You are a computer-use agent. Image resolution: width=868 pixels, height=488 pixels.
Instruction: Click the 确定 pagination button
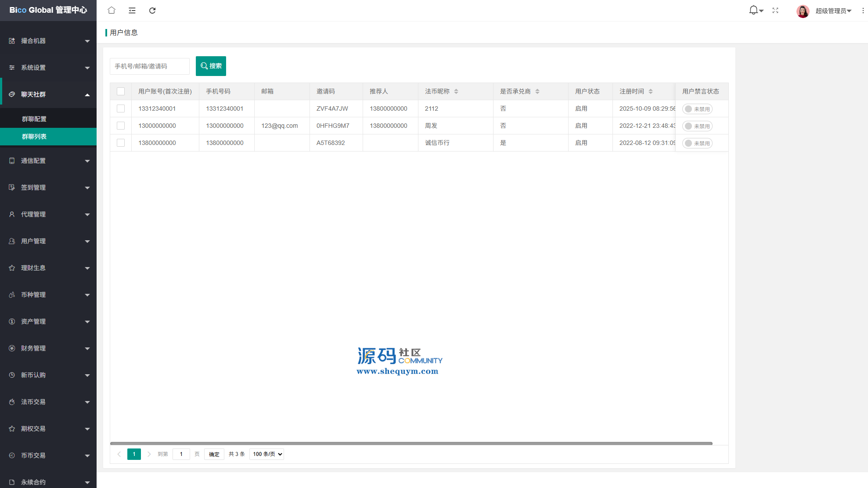click(x=214, y=454)
